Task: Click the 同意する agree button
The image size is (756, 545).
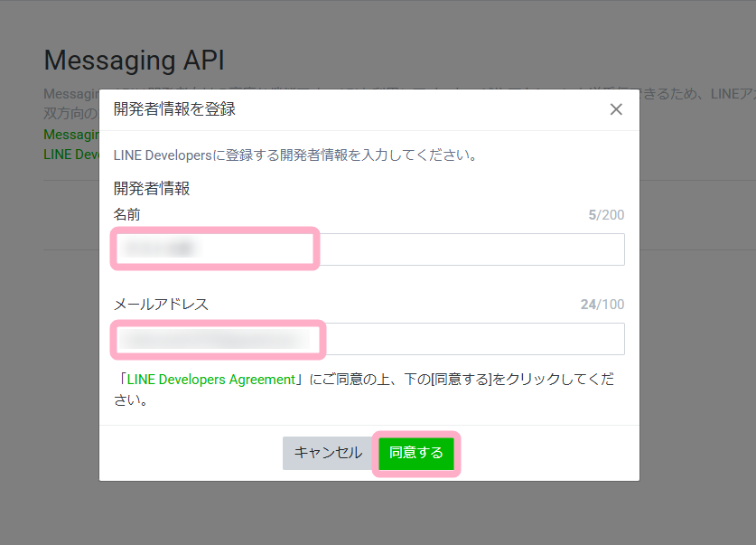Action: (x=416, y=453)
